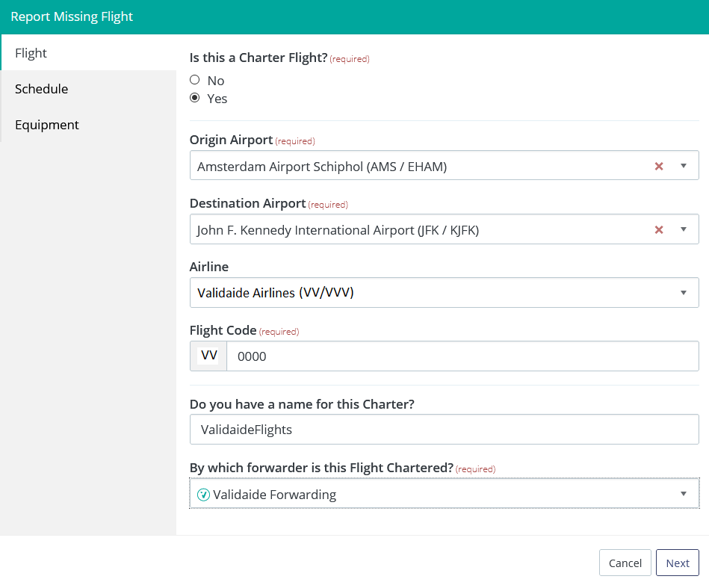Open the Destination Airport dropdown arrow
Viewport: 709px width, 588px height.
tap(684, 229)
